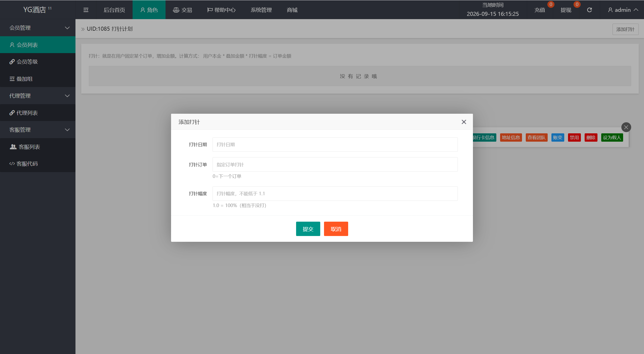This screenshot has height=354, width=644.
Task: Click the red 删除 button
Action: tap(591, 137)
